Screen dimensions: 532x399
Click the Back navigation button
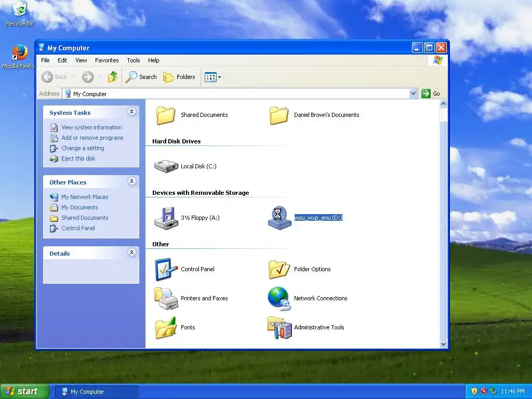[54, 77]
